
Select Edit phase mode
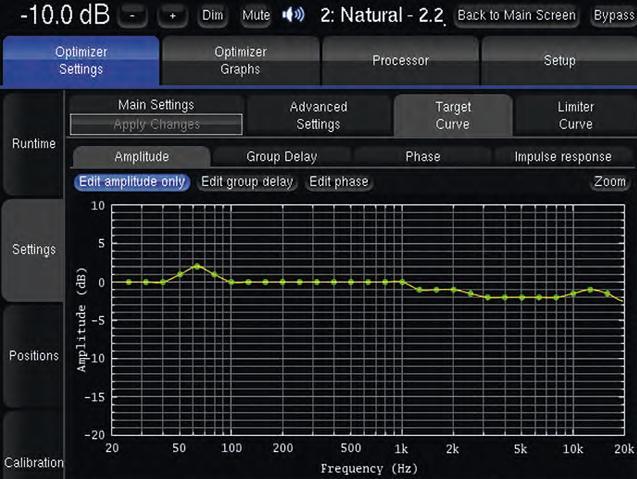click(339, 182)
